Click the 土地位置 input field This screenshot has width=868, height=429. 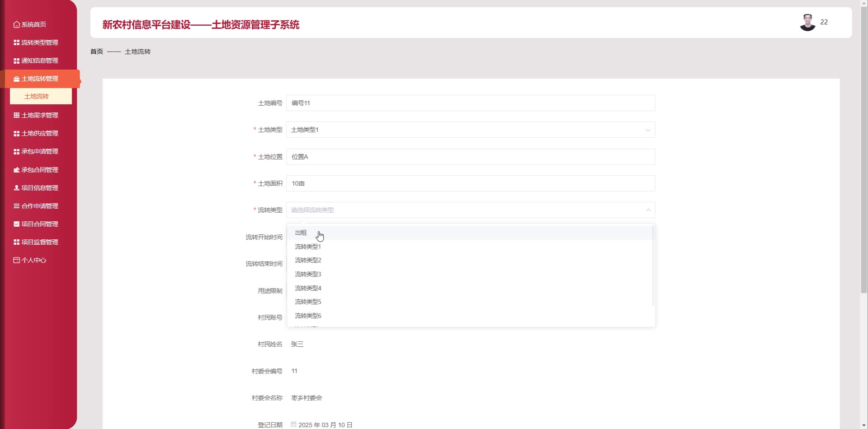pos(471,157)
